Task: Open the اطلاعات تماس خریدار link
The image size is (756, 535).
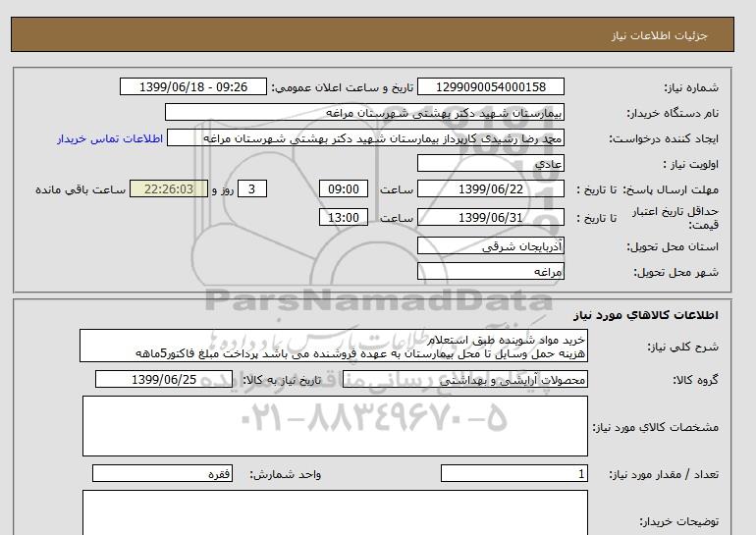Action: [110, 138]
